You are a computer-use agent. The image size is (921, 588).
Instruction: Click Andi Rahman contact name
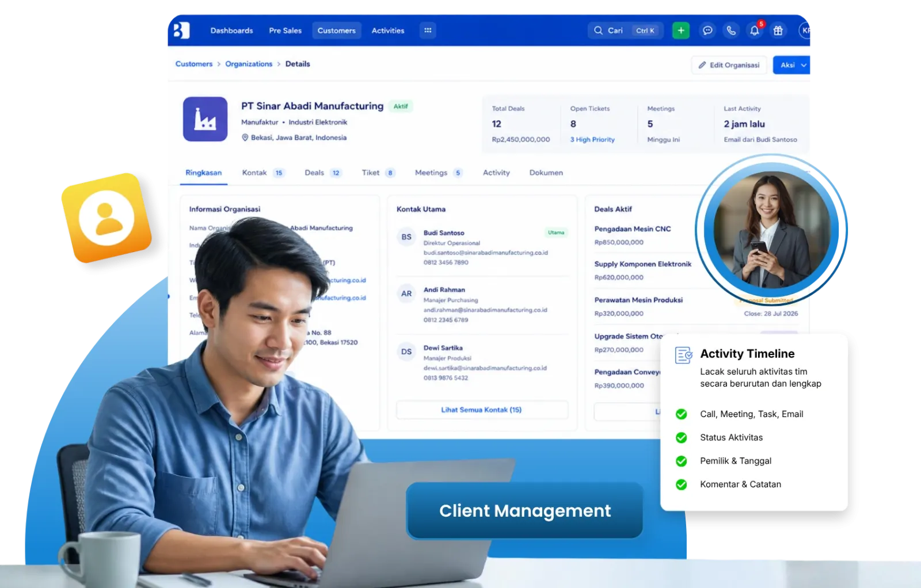444,290
